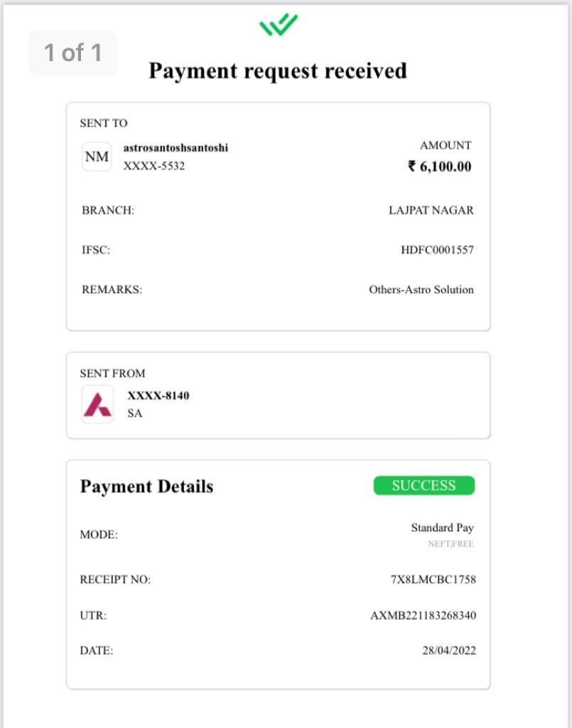The width and height of the screenshot is (572, 728).
Task: Click the SA account type label
Action: [x=135, y=413]
